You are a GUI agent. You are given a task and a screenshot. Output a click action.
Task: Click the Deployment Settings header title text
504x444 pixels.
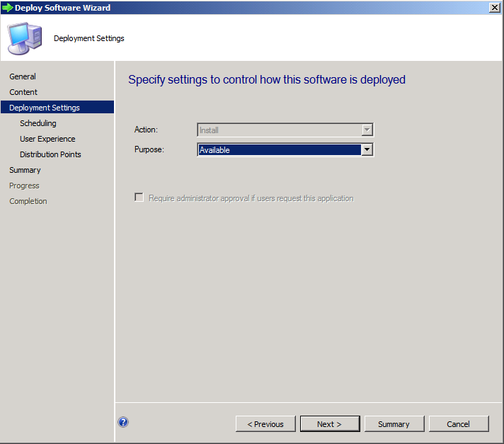coord(89,38)
